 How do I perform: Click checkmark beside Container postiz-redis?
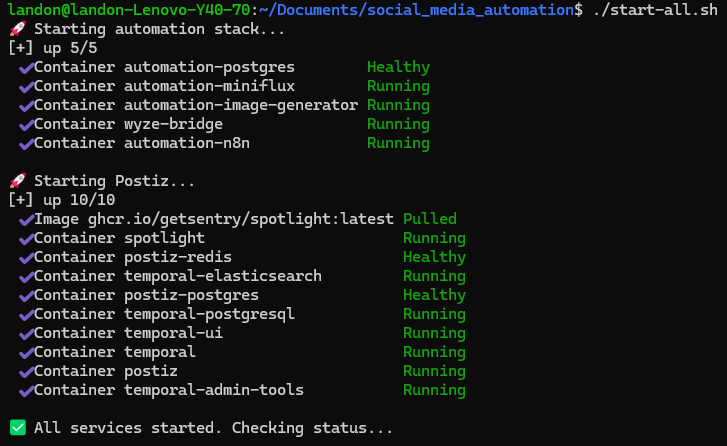point(26,258)
